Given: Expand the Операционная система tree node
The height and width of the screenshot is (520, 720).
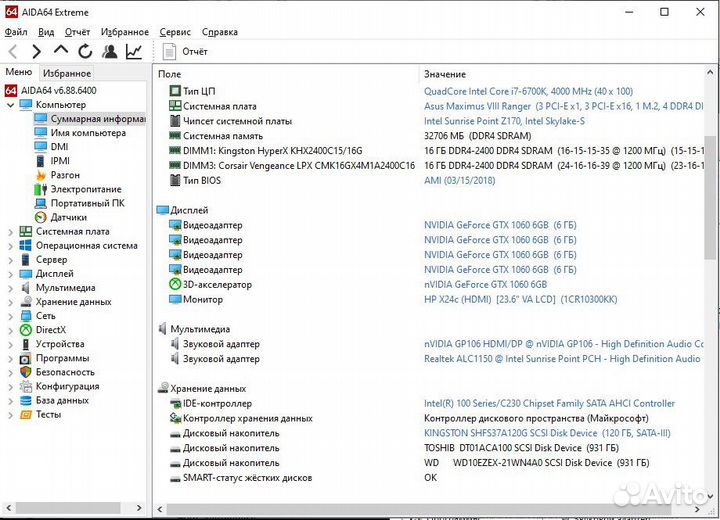Looking at the screenshot, I should click(11, 246).
